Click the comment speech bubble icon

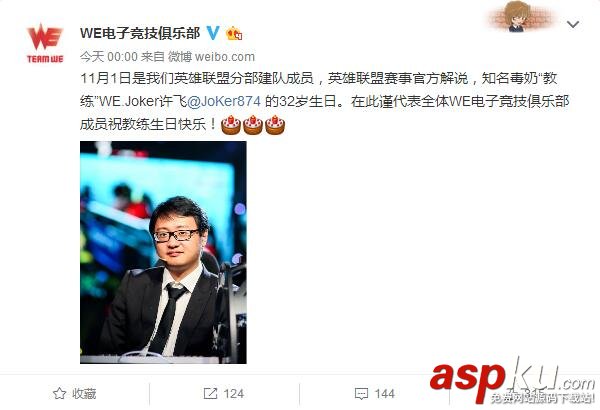(361, 394)
